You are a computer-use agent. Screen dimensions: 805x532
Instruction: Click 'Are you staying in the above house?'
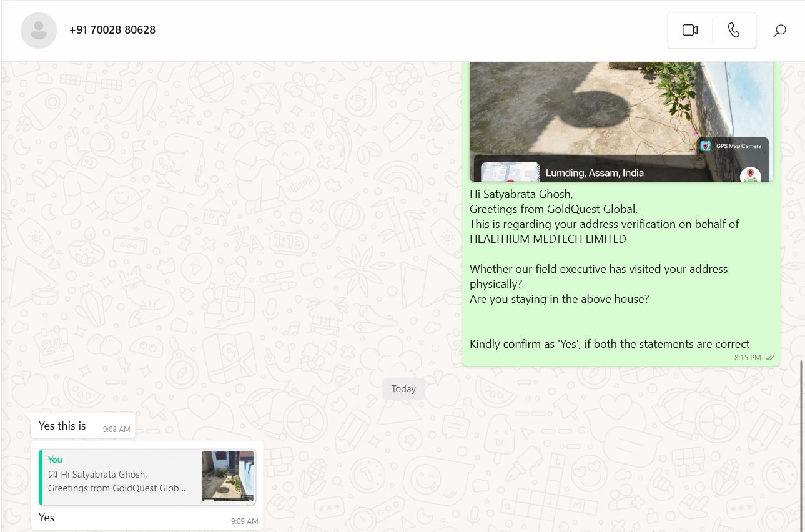click(x=560, y=299)
